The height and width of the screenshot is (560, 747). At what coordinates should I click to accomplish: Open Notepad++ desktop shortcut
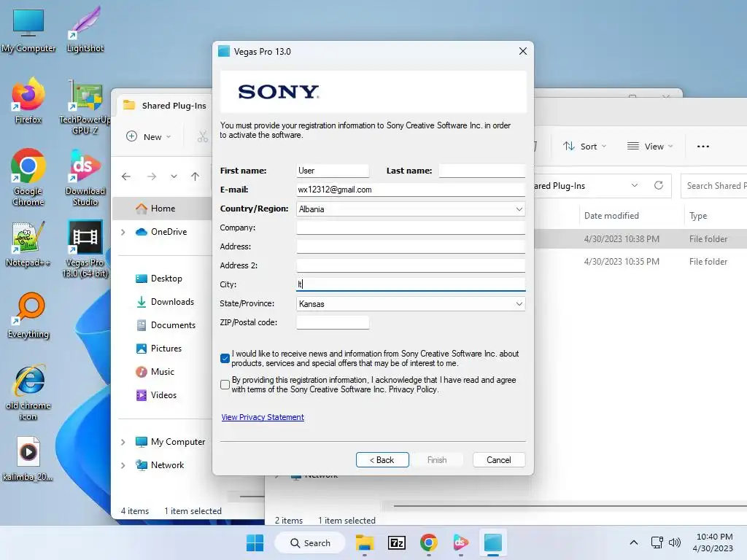click(x=28, y=244)
